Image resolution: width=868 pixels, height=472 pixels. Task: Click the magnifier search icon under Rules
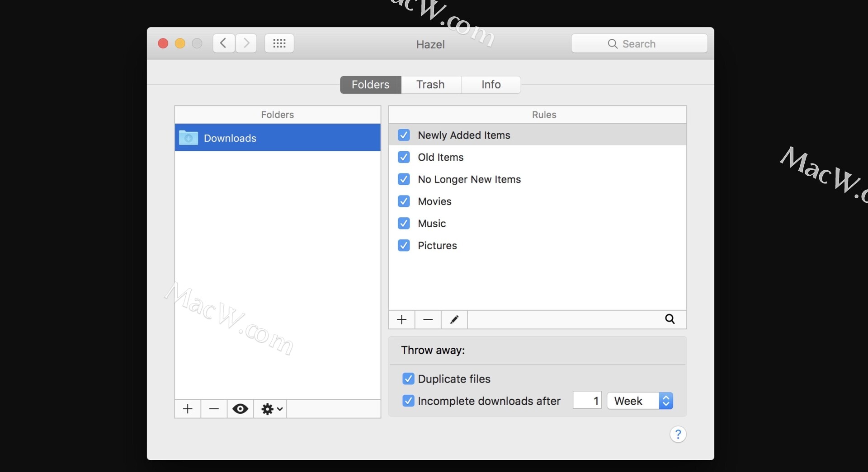pyautogui.click(x=670, y=319)
